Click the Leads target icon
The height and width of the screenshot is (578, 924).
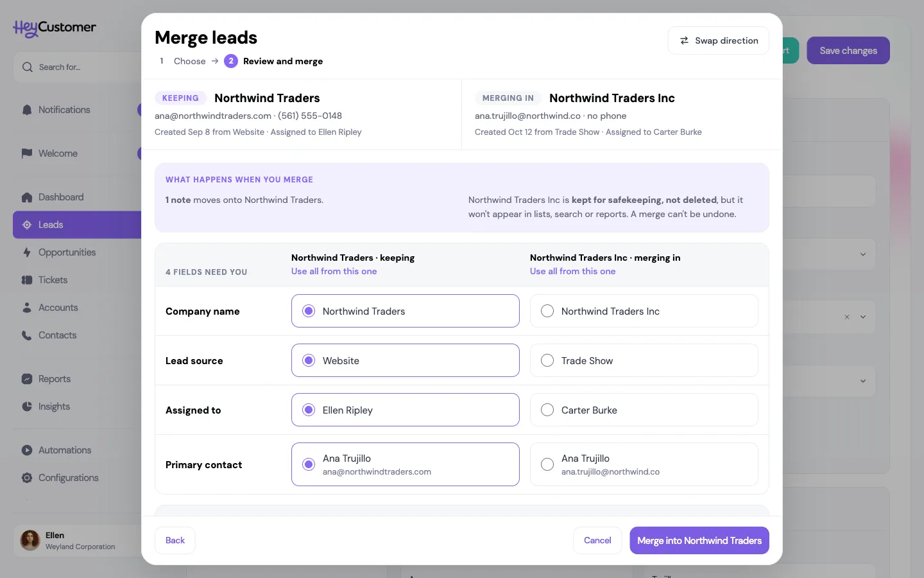click(x=27, y=225)
